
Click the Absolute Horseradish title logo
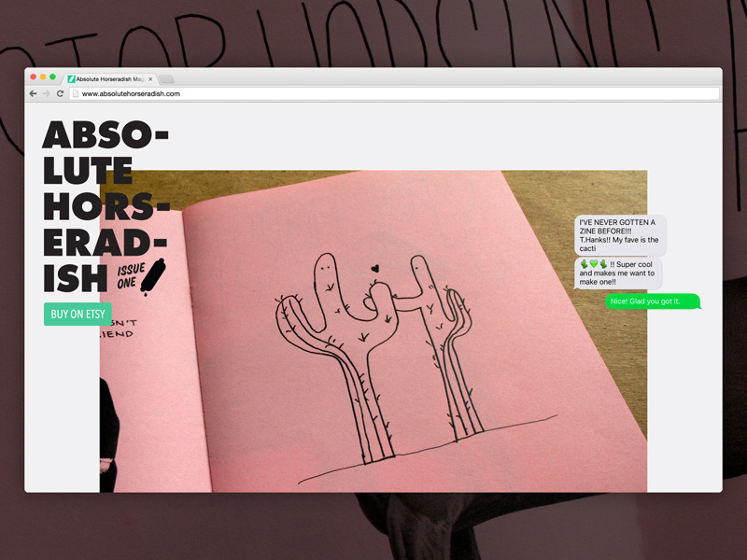[x=106, y=205]
